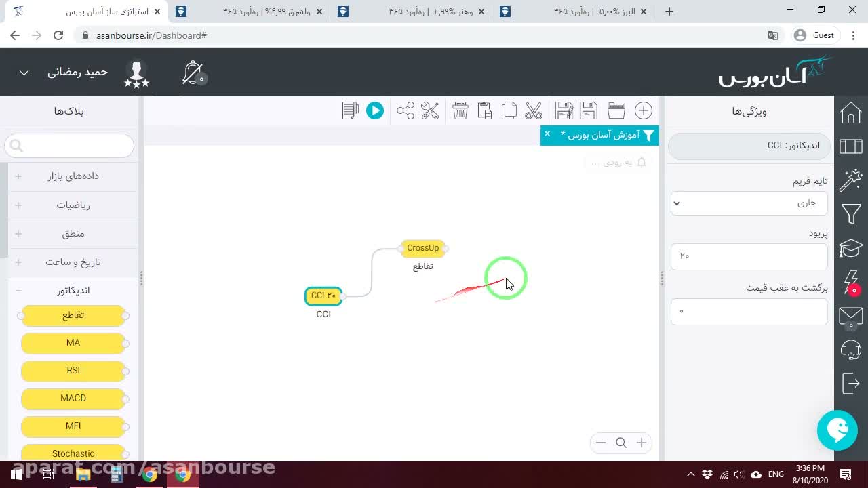Screen dimensions: 868x488
Task: Open the تایم فریم dropdown
Action: [749, 203]
